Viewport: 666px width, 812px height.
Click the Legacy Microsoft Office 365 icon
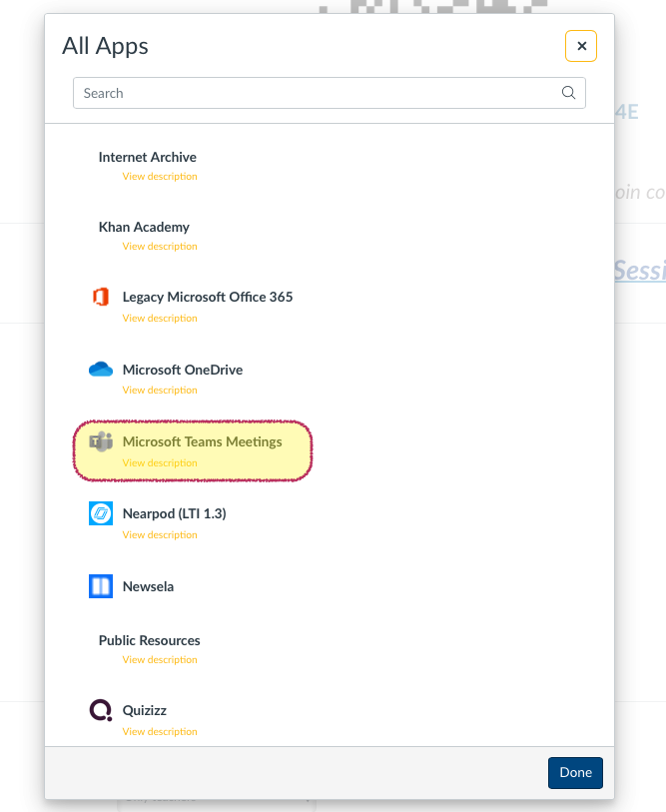pos(100,298)
